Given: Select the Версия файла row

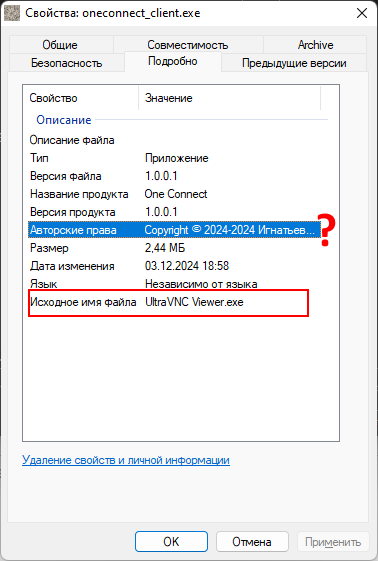Looking at the screenshot, I should (x=175, y=176).
